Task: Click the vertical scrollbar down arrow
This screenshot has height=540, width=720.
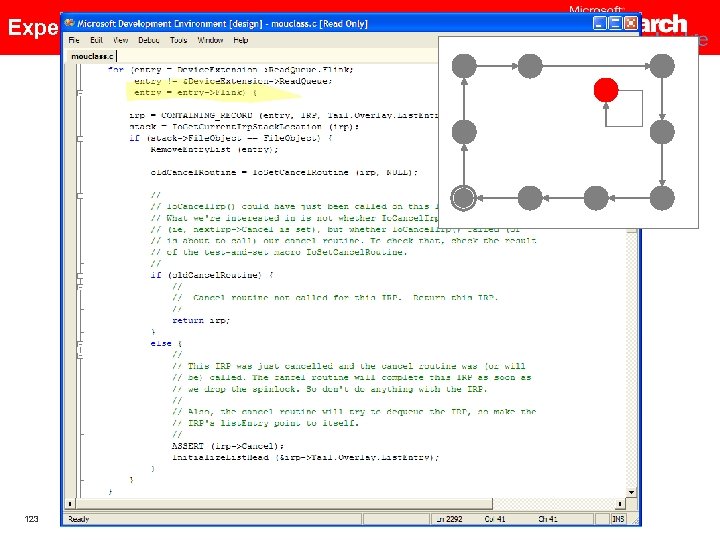Action: (x=631, y=492)
